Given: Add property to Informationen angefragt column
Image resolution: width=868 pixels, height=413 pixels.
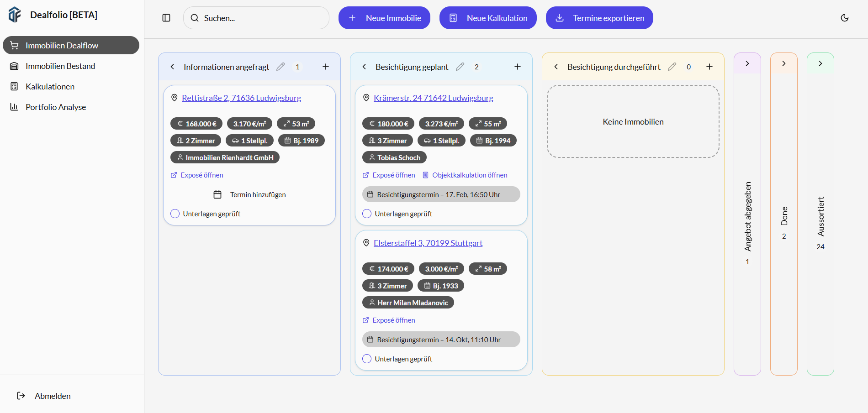Looking at the screenshot, I should (326, 67).
